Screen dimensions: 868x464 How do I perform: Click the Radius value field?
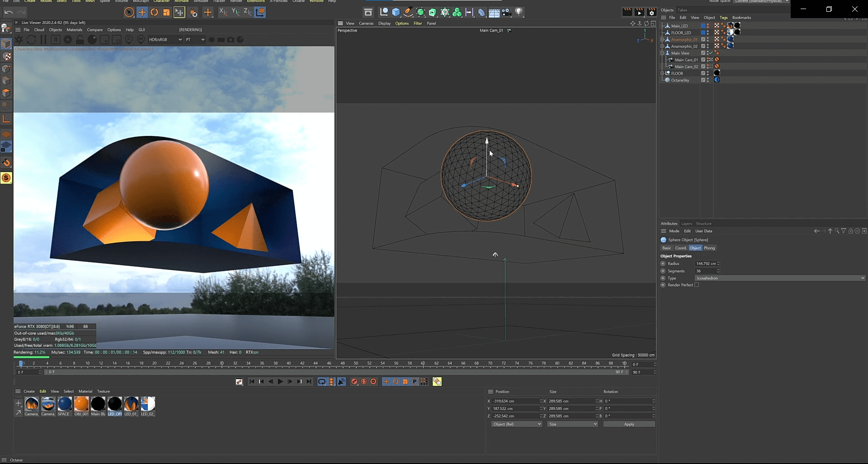(707, 264)
